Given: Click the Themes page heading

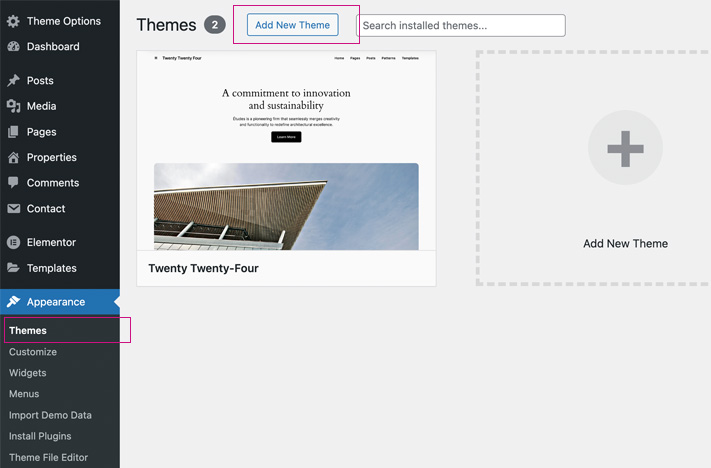Looking at the screenshot, I should coord(166,25).
